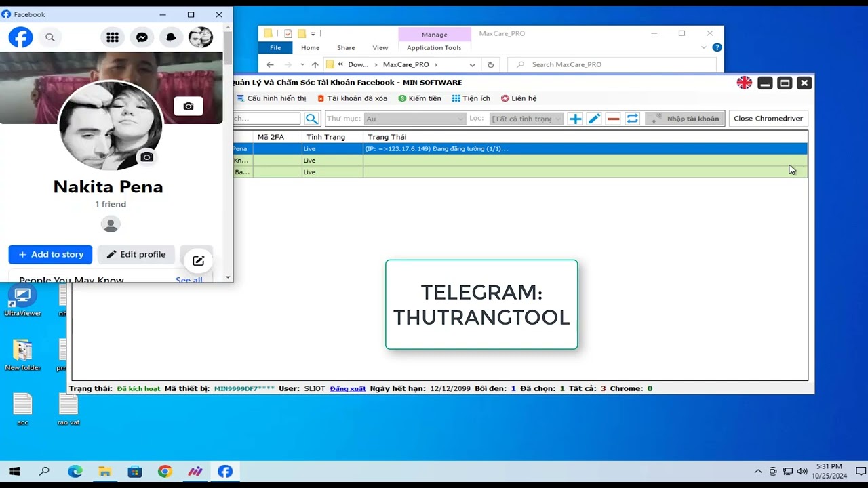Click the red minus remove icon
The width and height of the screenshot is (868, 488).
pos(613,119)
